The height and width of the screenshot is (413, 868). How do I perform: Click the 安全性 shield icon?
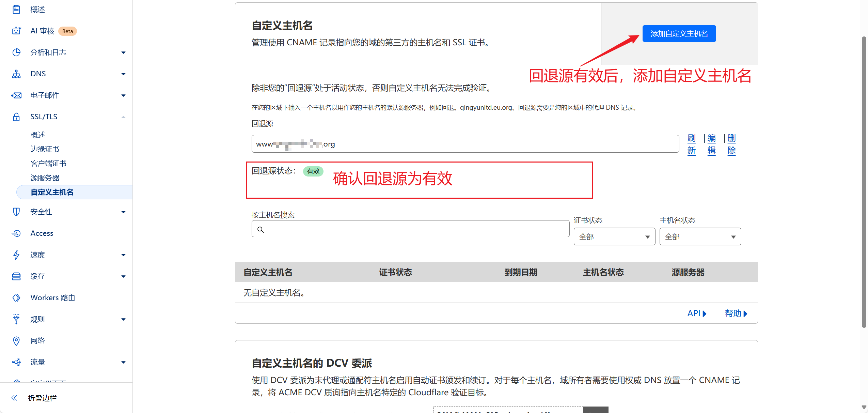coord(16,212)
